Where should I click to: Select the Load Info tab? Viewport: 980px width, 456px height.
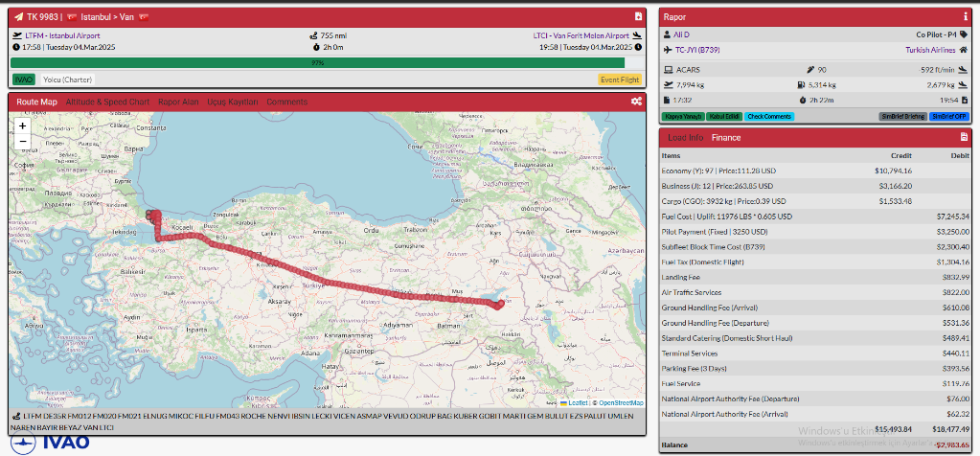click(x=685, y=137)
